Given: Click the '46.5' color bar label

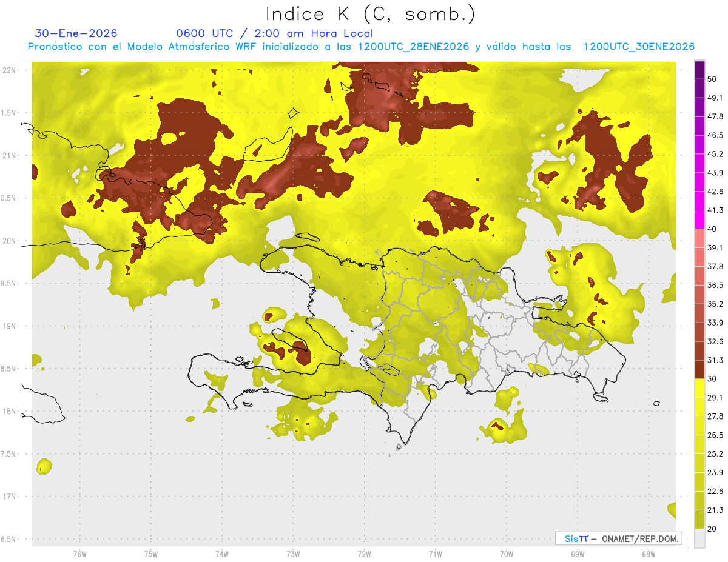Looking at the screenshot, I should (x=715, y=135).
